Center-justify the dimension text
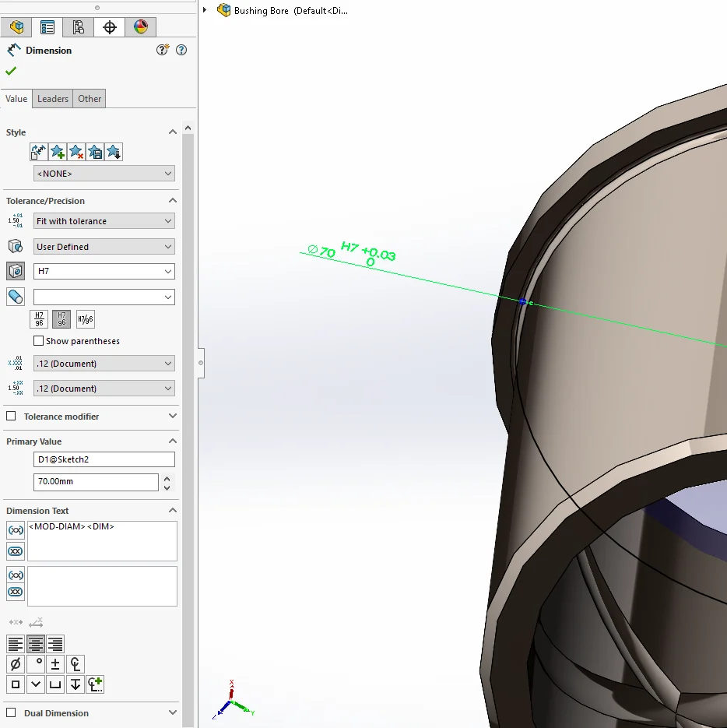 pos(35,644)
